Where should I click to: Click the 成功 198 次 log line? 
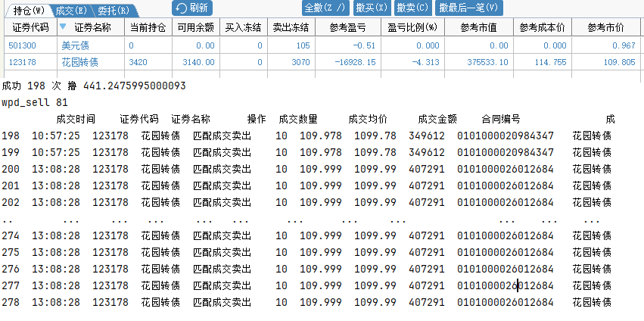(x=94, y=86)
